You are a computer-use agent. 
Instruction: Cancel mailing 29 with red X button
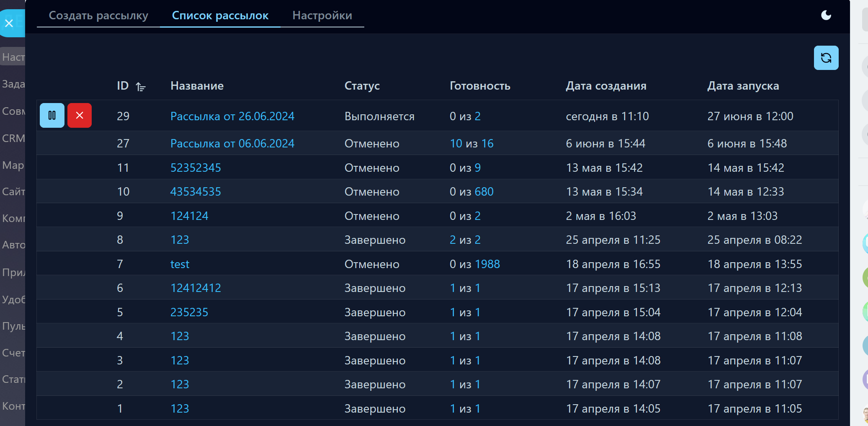[x=80, y=116]
